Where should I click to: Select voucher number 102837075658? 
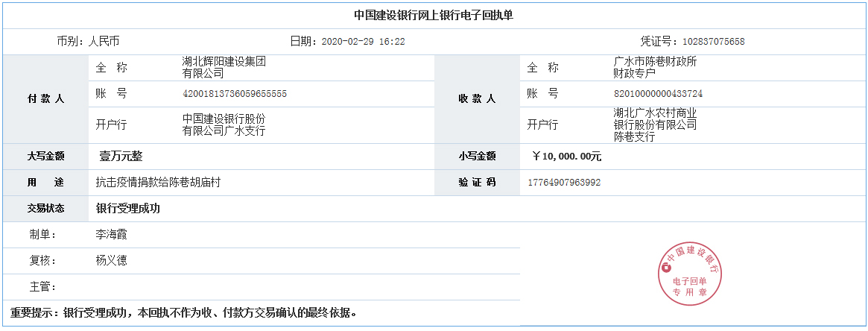point(714,42)
